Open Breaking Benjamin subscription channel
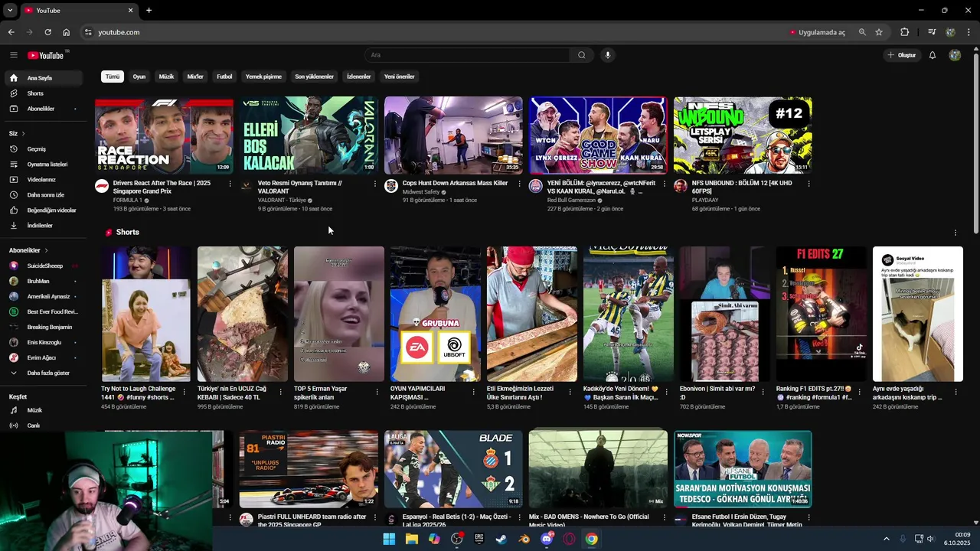This screenshot has width=980, height=551. [44, 327]
